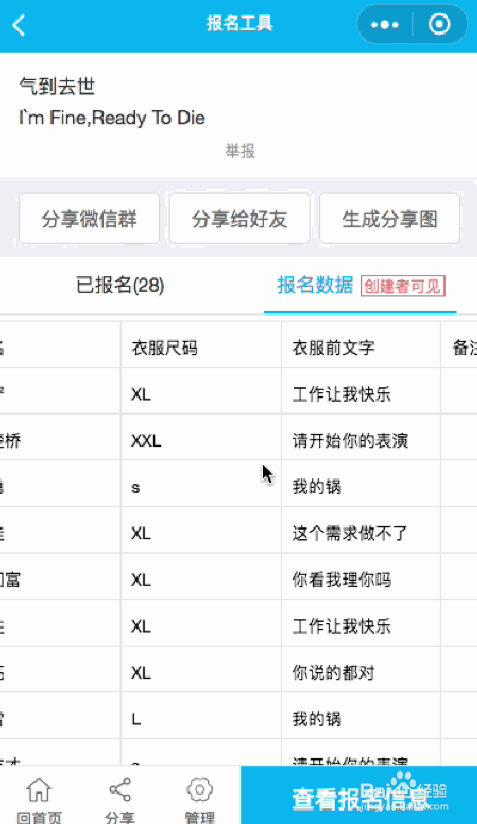477x824 pixels.
Task: Tap the 分享微信群 button
Action: (89, 219)
